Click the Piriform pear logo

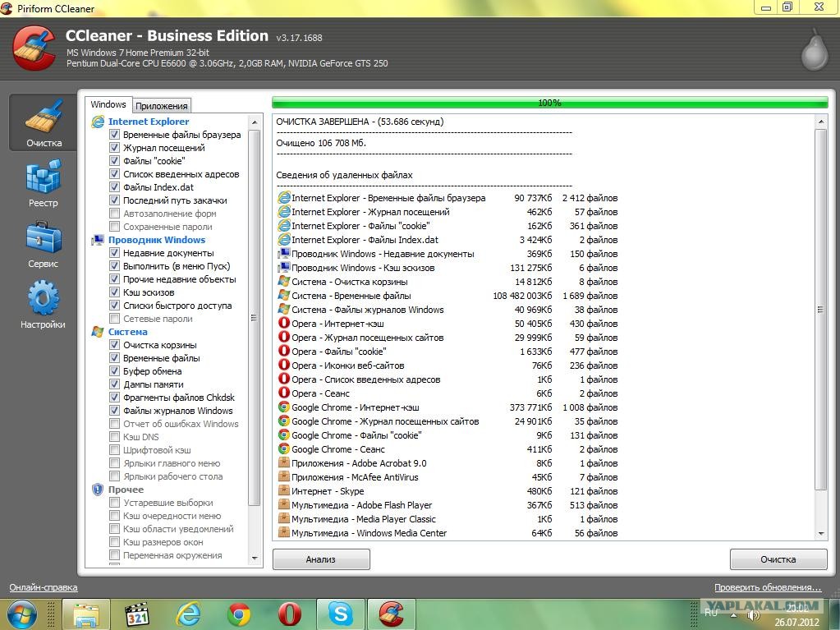click(x=815, y=49)
